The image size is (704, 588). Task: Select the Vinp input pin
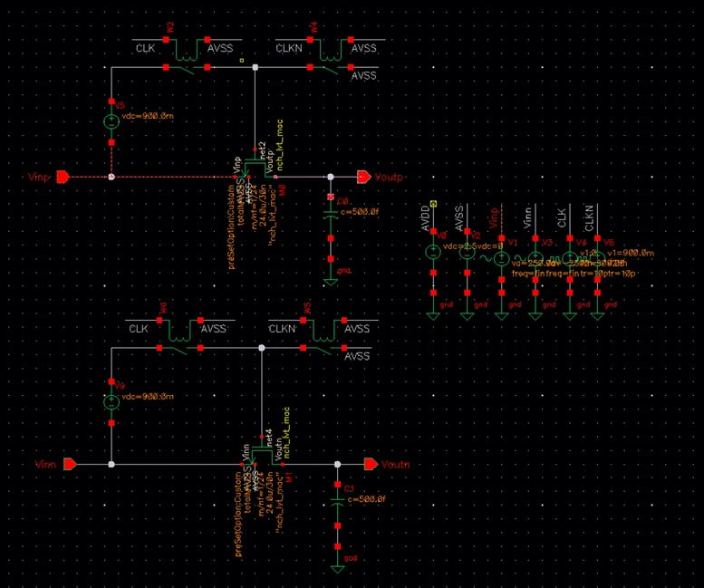[63, 177]
